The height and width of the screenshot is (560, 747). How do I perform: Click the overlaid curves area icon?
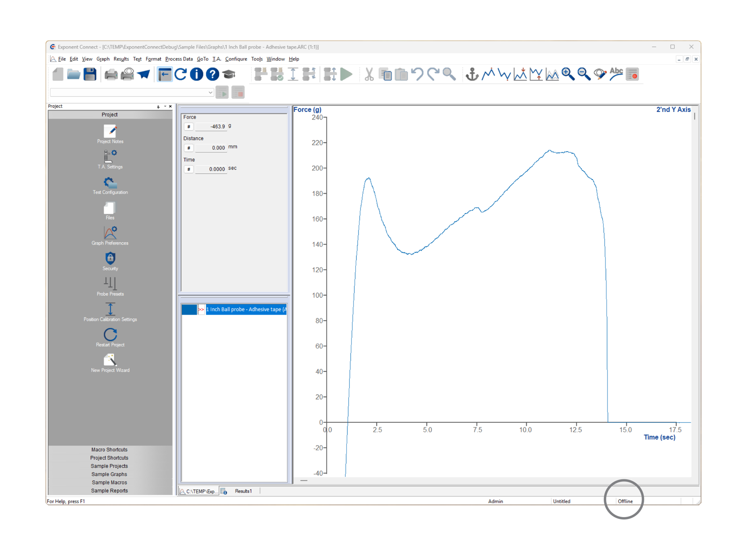[552, 74]
